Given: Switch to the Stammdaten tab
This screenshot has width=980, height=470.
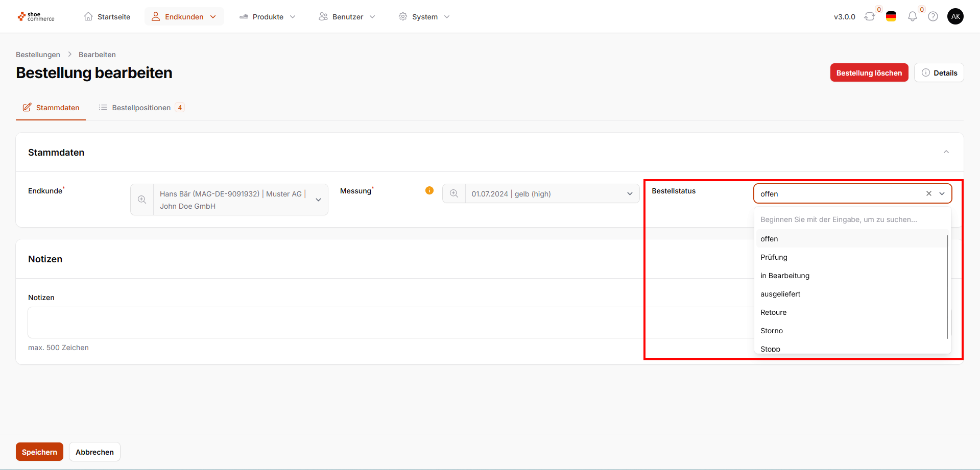Looking at the screenshot, I should pos(51,108).
